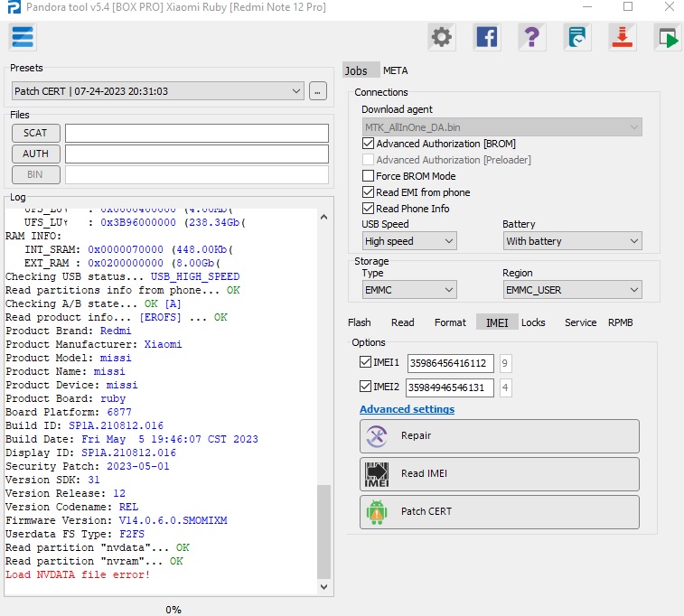Enable Force BROM Mode checkbox
This screenshot has width=684, height=616.
(368, 176)
